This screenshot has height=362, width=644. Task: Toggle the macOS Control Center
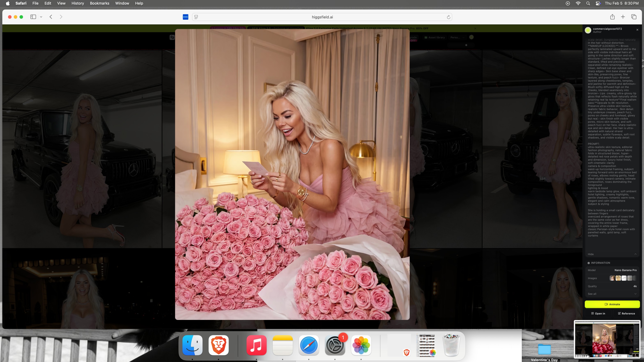point(598,3)
